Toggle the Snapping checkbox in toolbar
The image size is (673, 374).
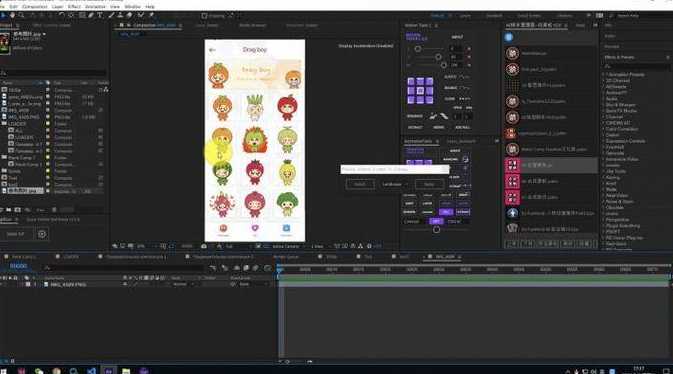click(204, 16)
